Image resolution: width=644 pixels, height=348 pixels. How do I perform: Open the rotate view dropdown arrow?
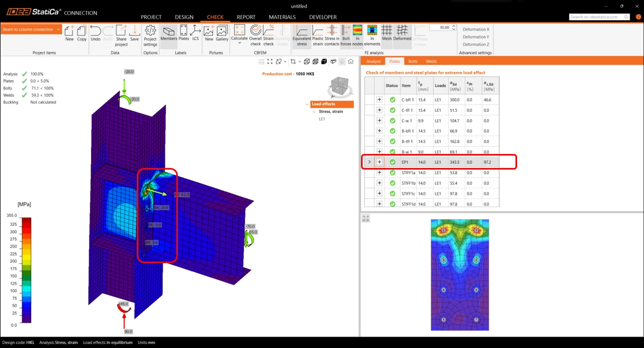(x=285, y=61)
